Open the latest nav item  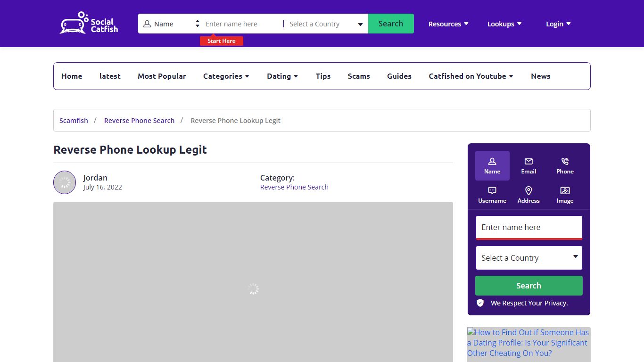click(x=110, y=76)
